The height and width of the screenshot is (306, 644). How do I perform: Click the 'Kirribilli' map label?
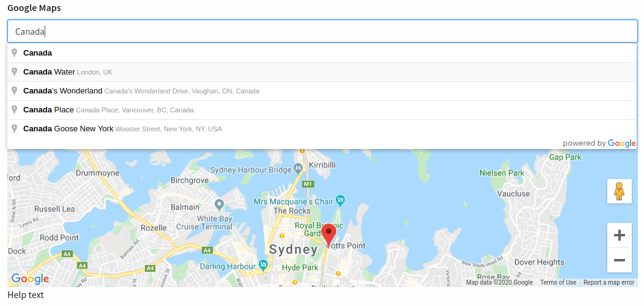pyautogui.click(x=322, y=164)
